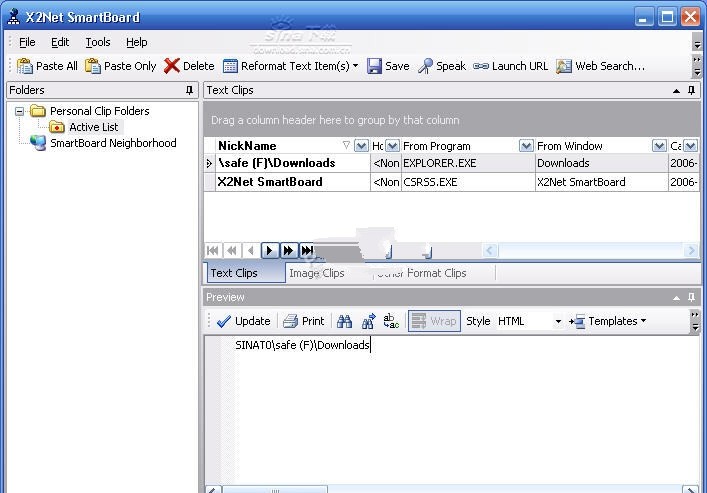
Task: Click the EXPLORER.EXE cell
Action: [x=468, y=163]
